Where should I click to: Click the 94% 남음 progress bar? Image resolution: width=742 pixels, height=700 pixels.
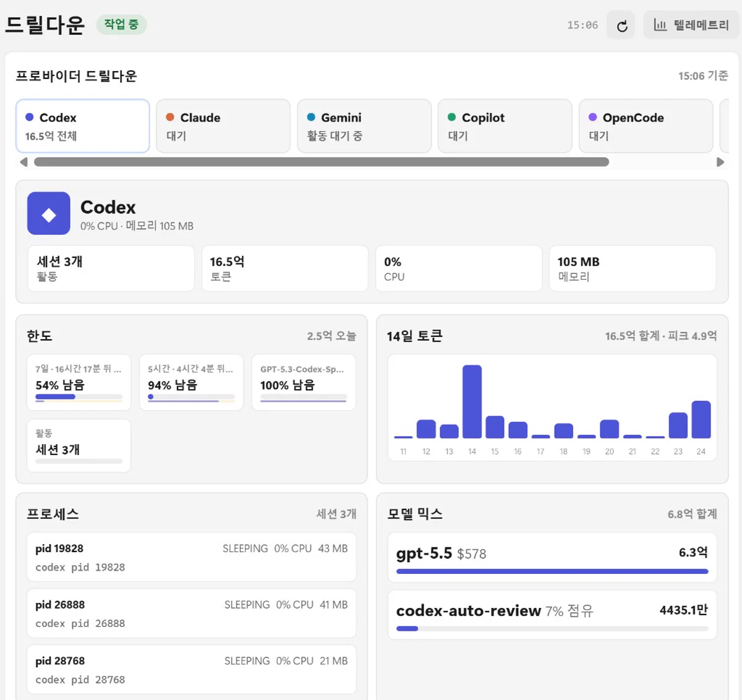coord(192,397)
